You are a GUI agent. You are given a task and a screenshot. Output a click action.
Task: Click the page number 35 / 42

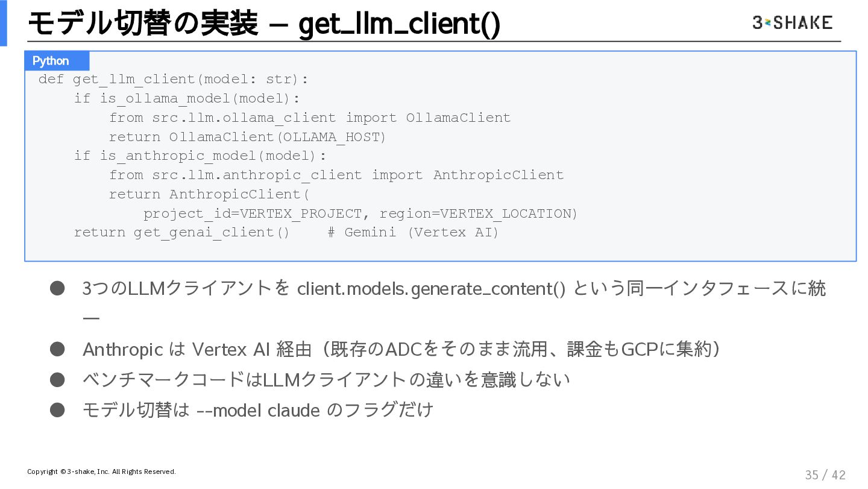click(825, 475)
